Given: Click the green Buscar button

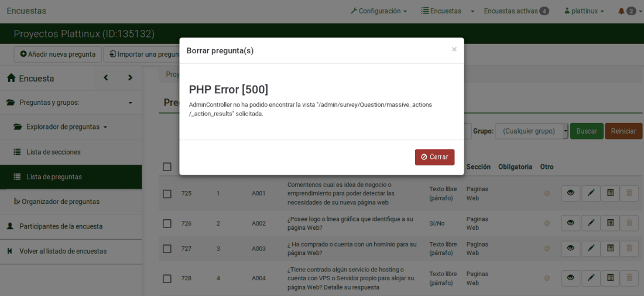Looking at the screenshot, I should [x=586, y=131].
